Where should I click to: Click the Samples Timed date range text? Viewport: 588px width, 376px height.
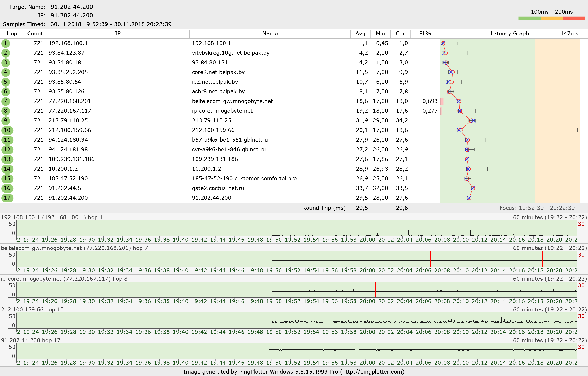pyautogui.click(x=111, y=24)
